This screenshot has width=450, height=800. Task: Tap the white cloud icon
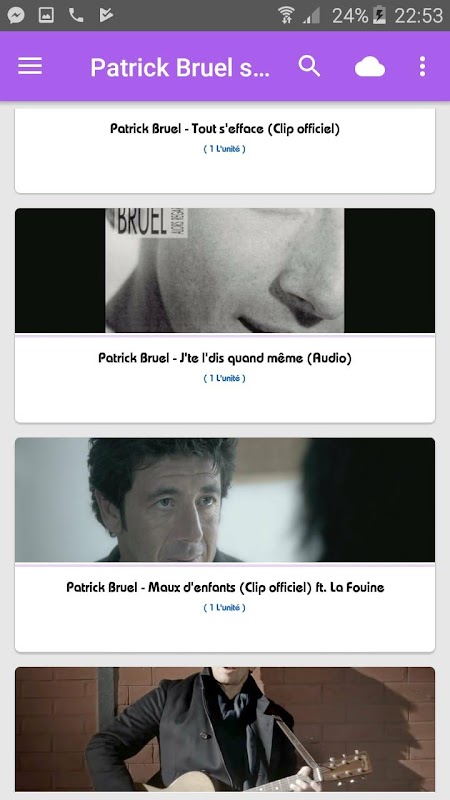click(370, 67)
